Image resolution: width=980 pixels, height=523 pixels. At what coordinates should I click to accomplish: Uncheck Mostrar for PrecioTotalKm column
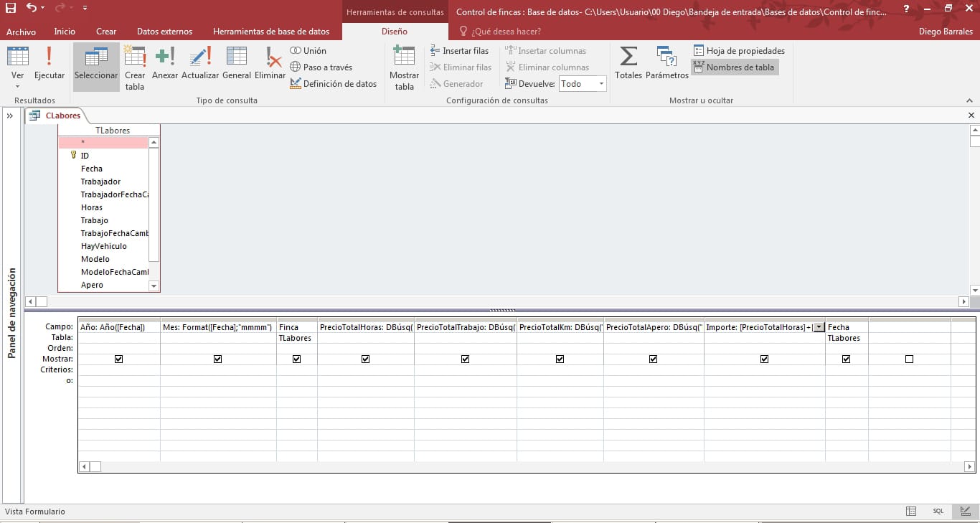(560, 359)
